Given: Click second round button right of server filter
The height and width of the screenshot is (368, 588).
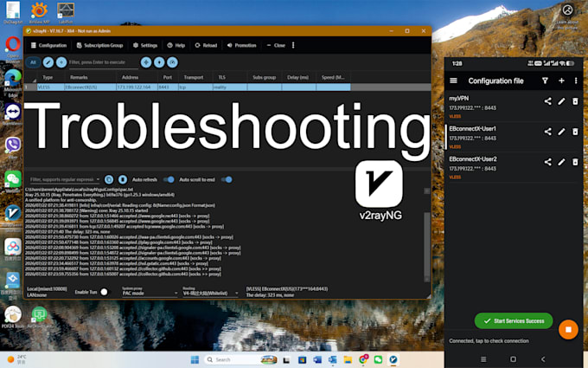Looking at the screenshot, I should pyautogui.click(x=159, y=62).
